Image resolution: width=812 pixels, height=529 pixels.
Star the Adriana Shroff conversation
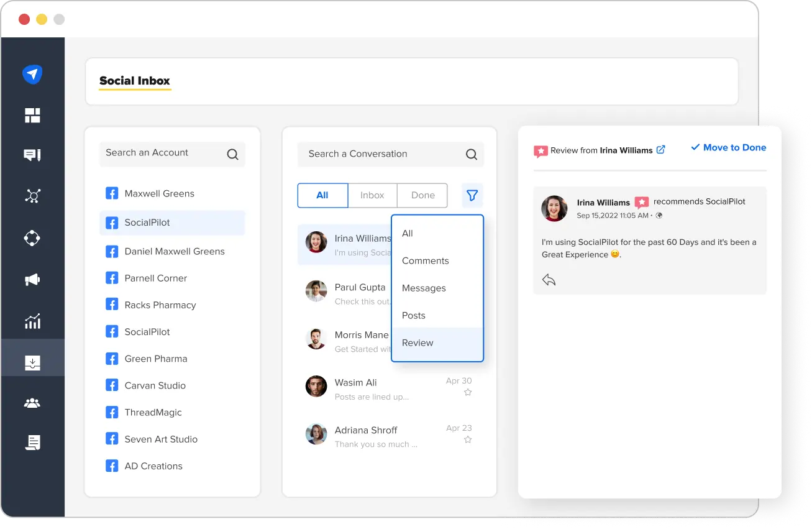coord(468,439)
